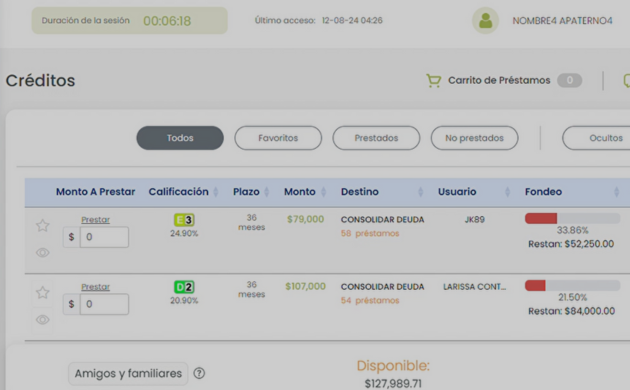This screenshot has height=390, width=630.
Task: Focus amount input for LARISSA CONT loan
Action: click(x=104, y=304)
